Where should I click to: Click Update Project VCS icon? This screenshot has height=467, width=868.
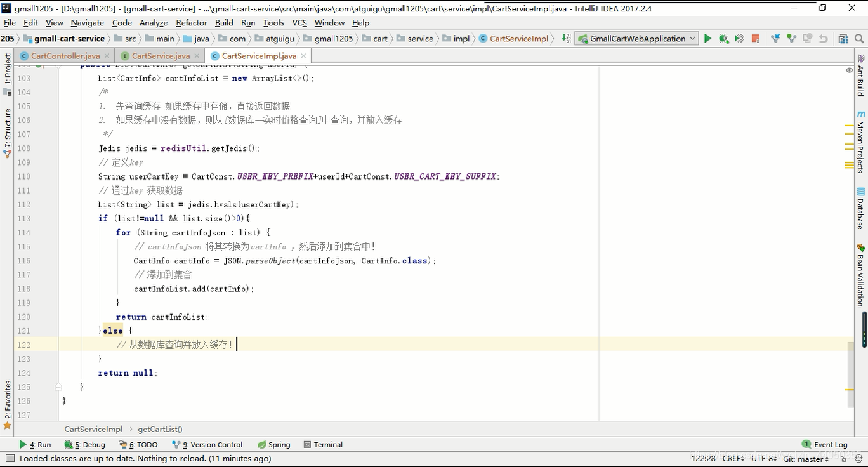775,39
